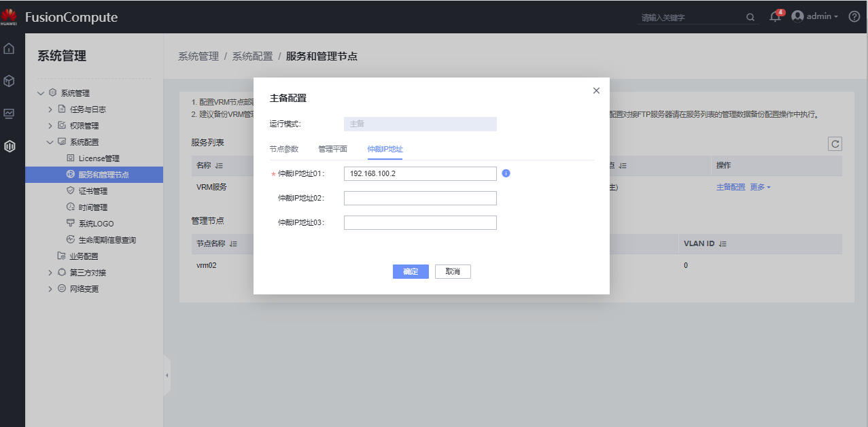Open the help question mark icon
The image size is (868, 427).
(854, 16)
